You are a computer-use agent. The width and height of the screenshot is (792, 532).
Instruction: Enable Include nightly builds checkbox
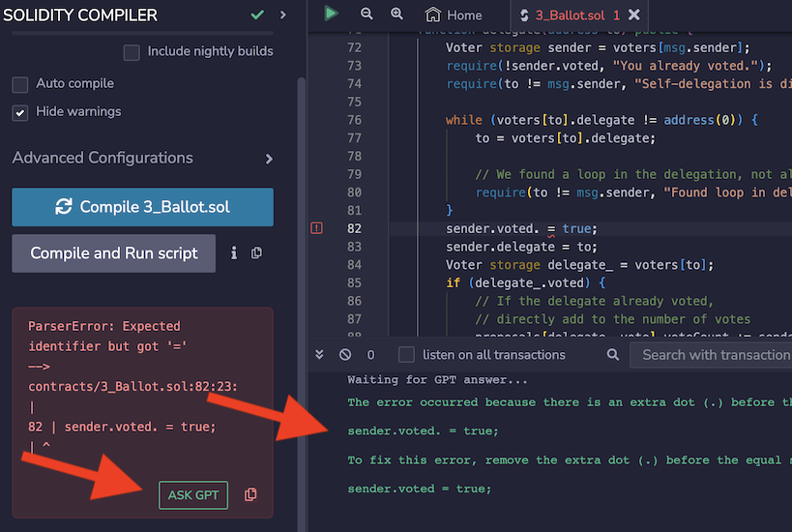pyautogui.click(x=132, y=52)
